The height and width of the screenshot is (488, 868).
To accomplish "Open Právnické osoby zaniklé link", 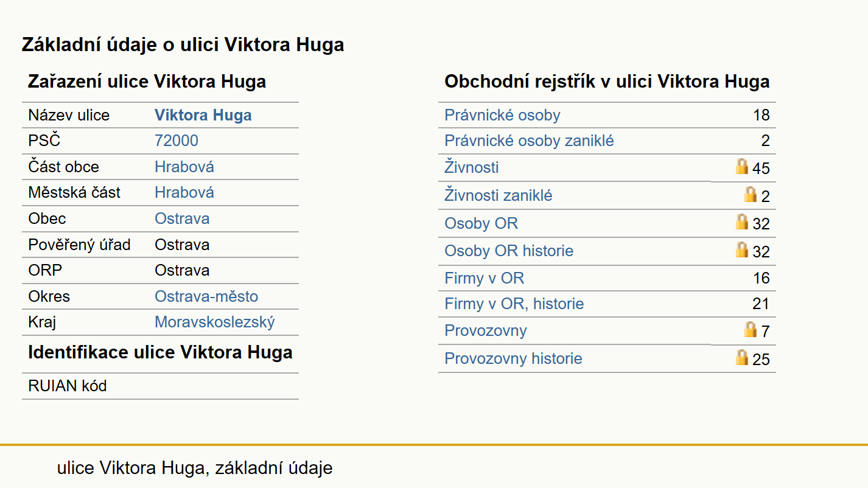I will (x=529, y=141).
